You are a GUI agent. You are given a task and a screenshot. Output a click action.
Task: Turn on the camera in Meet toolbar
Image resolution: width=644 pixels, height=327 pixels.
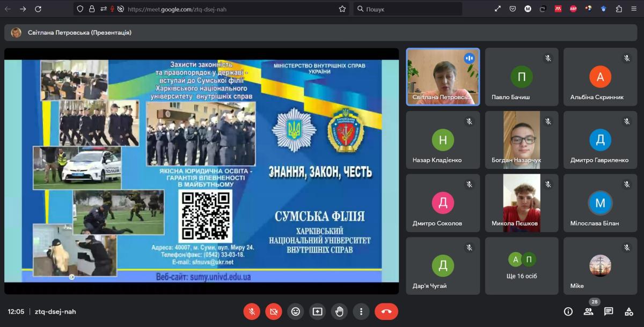click(274, 311)
